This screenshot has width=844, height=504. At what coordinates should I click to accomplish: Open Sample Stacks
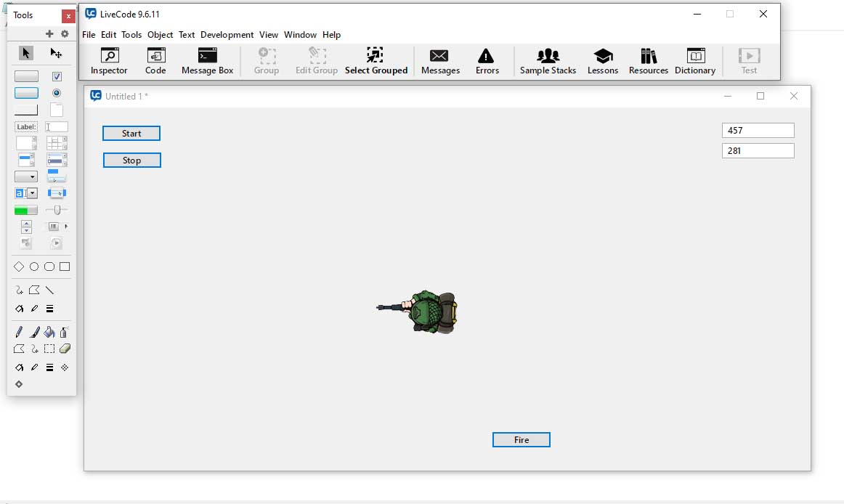(548, 61)
